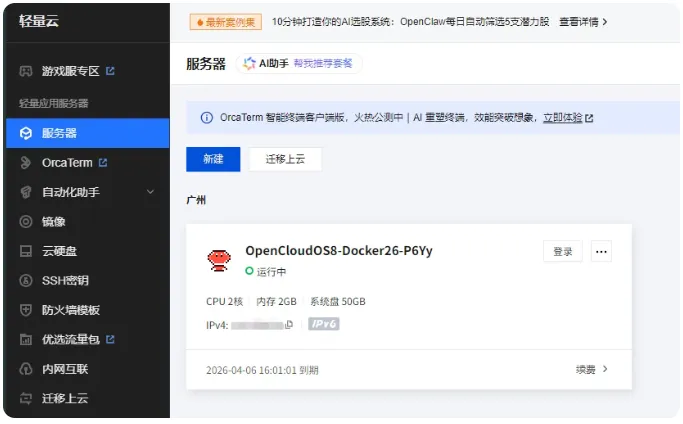Click the 防火墙模板 shield icon
Viewport: 683px width, 424px height.
tap(26, 310)
